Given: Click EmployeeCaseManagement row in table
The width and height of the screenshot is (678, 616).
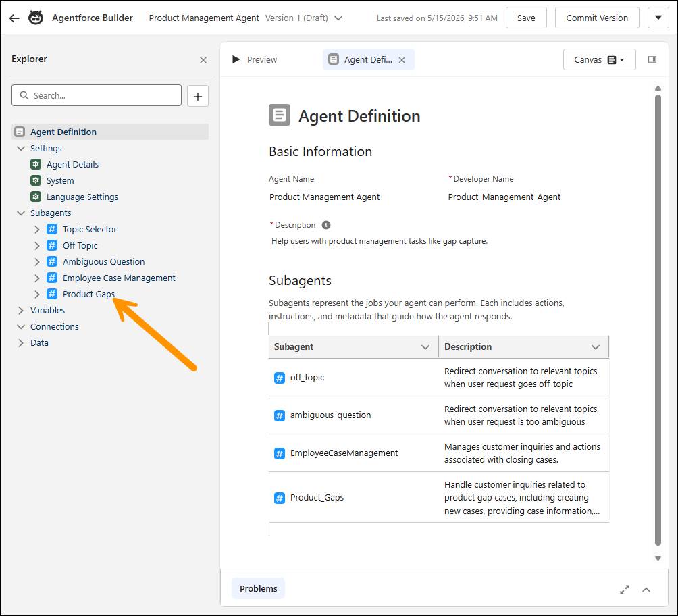Looking at the screenshot, I should coord(439,453).
